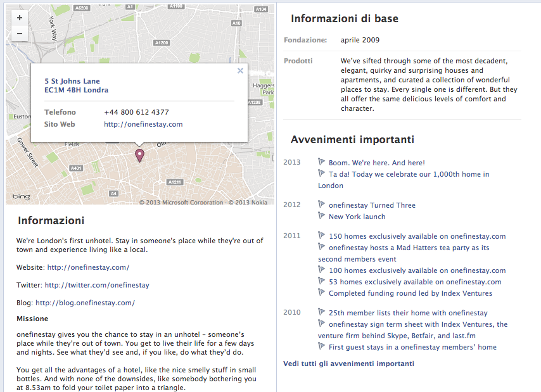Click the 2013 year label in milestones

292,162
